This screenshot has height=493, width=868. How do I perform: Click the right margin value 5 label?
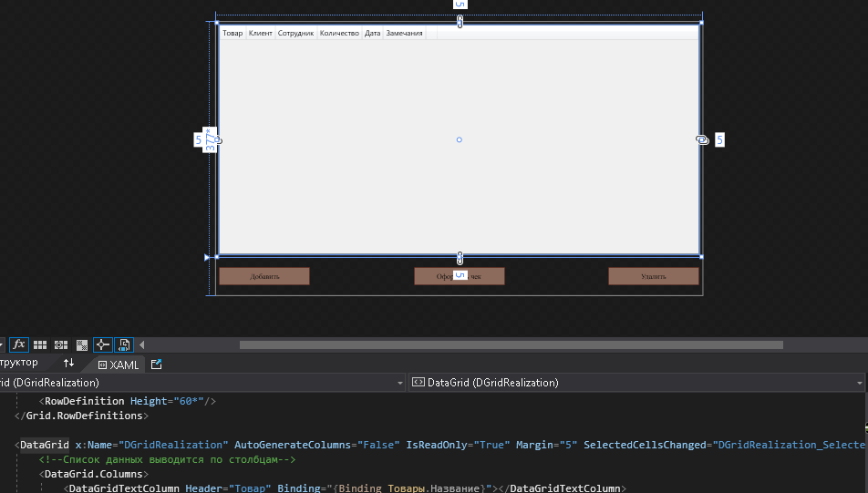click(x=719, y=139)
